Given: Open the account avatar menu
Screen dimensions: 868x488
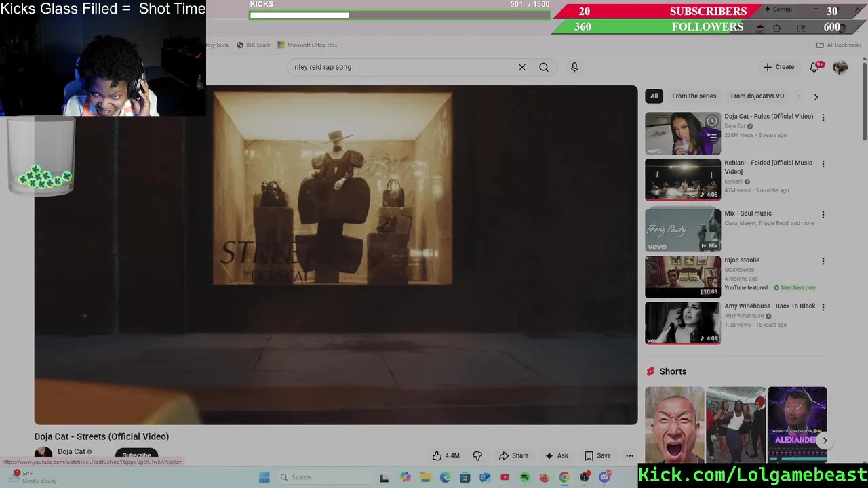Looking at the screenshot, I should click(x=840, y=67).
